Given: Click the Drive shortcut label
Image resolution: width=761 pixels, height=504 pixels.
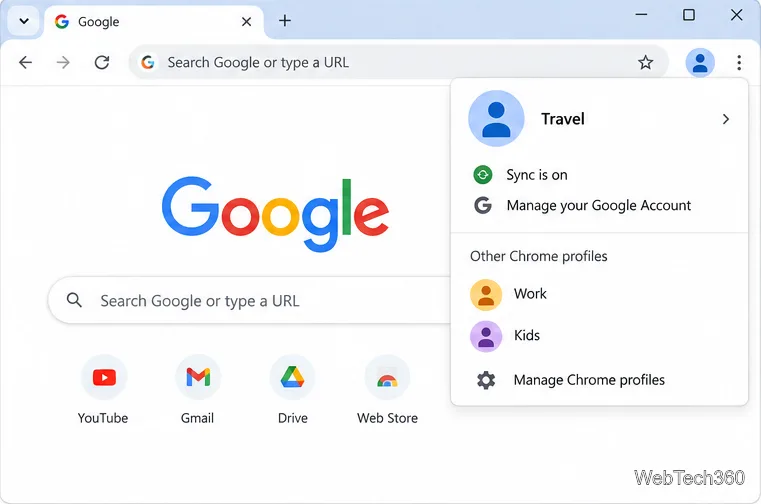Looking at the screenshot, I should [293, 418].
